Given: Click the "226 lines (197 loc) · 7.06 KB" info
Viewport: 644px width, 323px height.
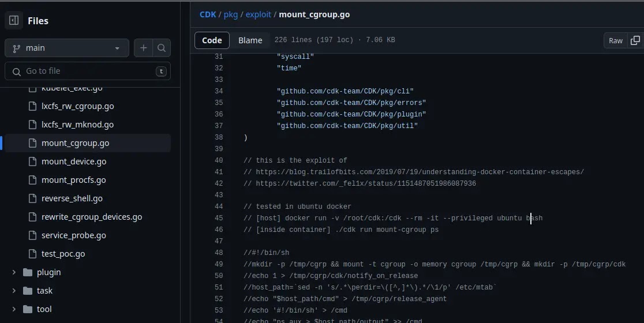Looking at the screenshot, I should [x=335, y=40].
